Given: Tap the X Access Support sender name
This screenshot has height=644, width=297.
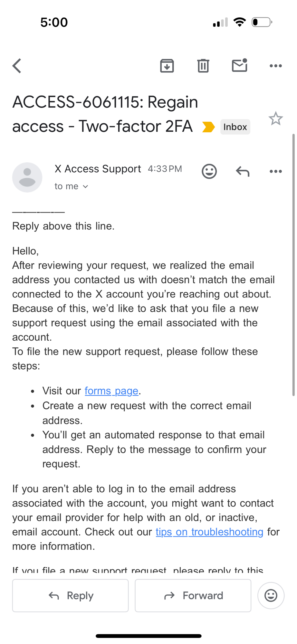Looking at the screenshot, I should pos(98,169).
